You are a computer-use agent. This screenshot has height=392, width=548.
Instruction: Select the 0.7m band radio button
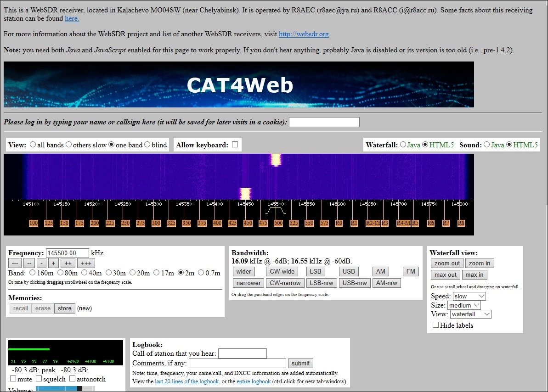[201, 273]
